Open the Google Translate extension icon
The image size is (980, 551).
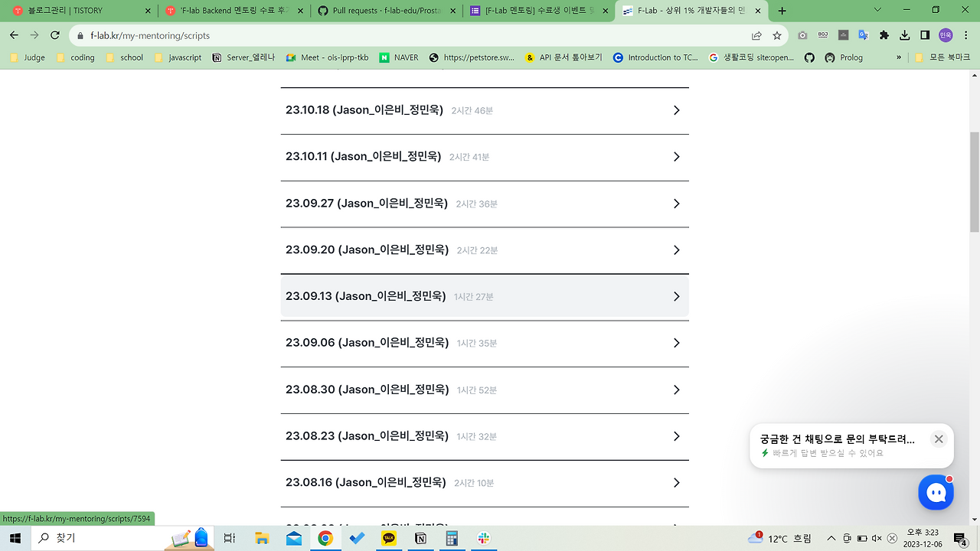pos(862,35)
